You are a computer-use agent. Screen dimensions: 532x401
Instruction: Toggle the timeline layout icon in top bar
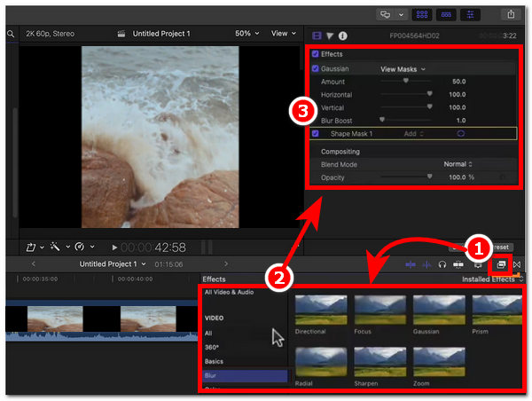click(446, 14)
